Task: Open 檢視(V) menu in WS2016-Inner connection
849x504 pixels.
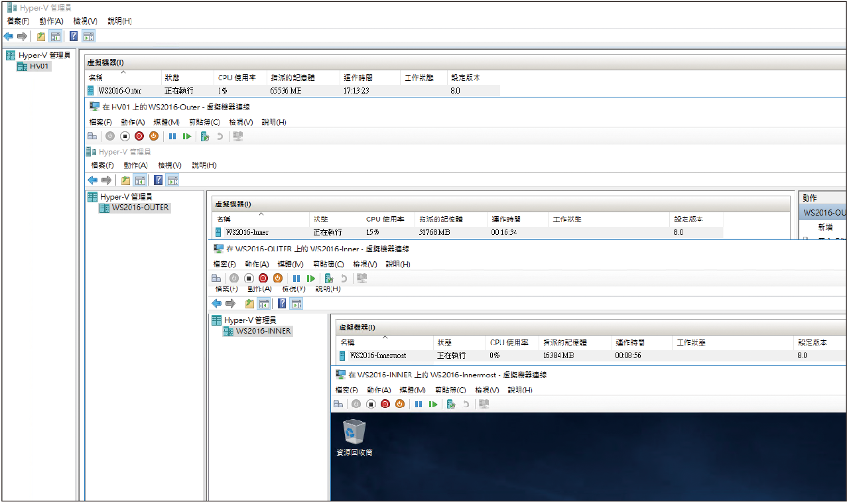Action: [x=365, y=264]
